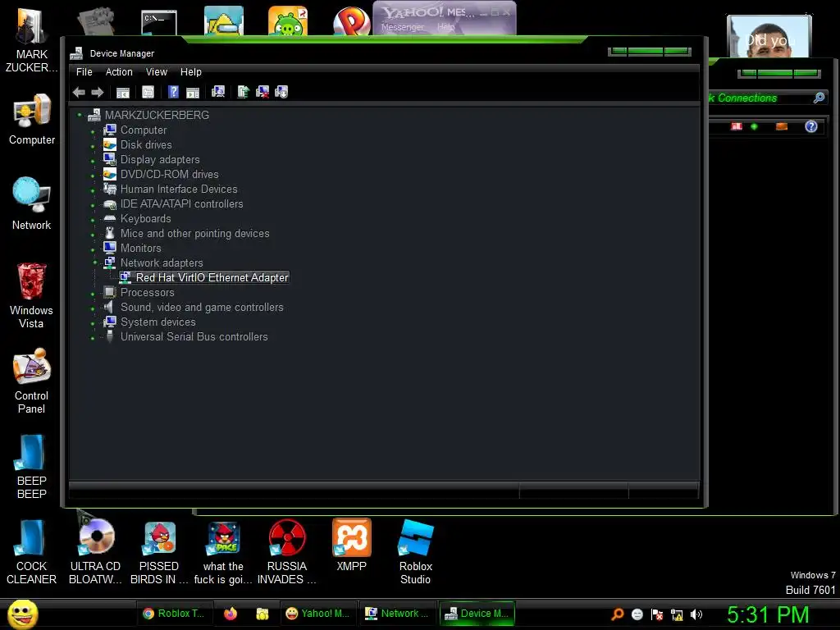Open the Properties toolbar icon
Viewport: 840px width, 630px height.
pos(148,93)
